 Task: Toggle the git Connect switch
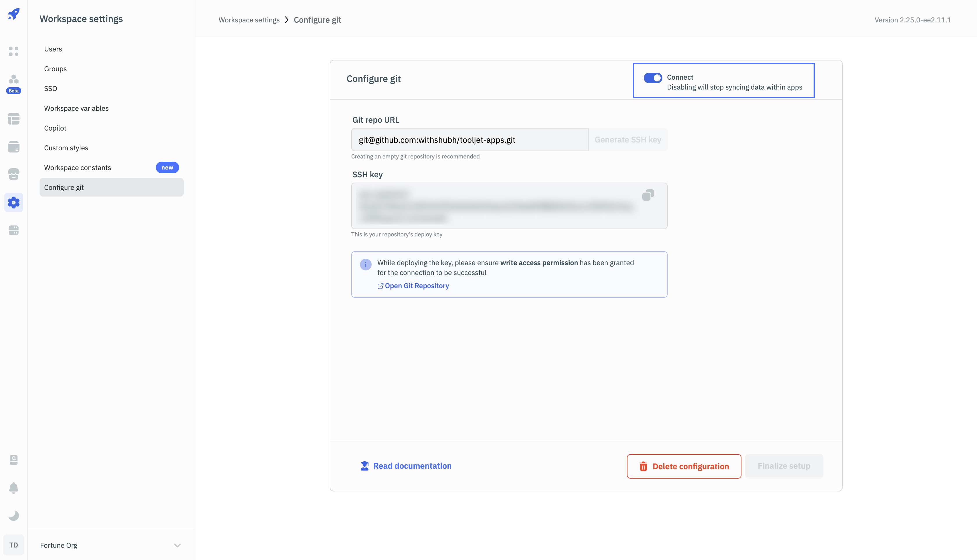(653, 78)
